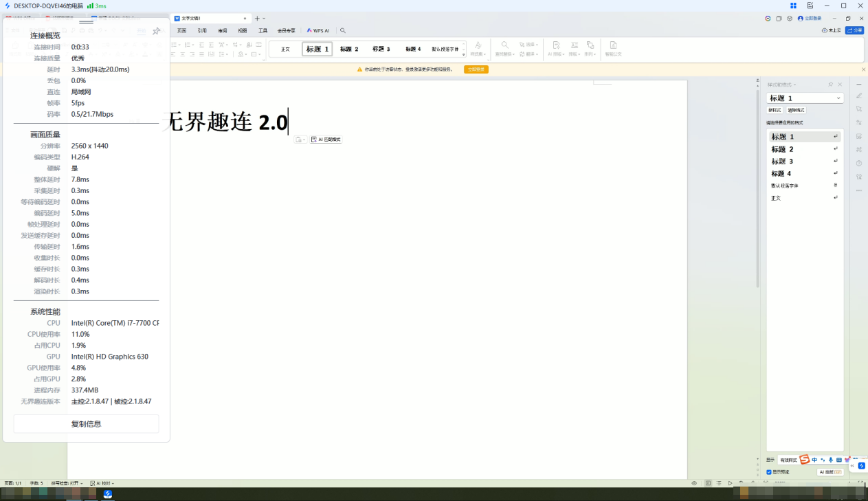The image size is (868, 501).
Task: Select 标题 3 in the styles list
Action: tap(782, 162)
